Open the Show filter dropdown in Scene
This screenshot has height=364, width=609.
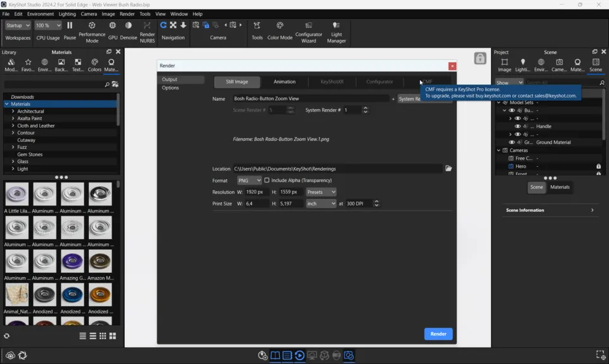coord(509,82)
